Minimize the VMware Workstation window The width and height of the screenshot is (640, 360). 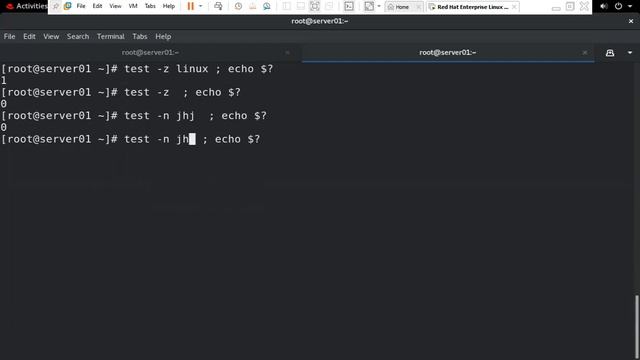pos(556,7)
